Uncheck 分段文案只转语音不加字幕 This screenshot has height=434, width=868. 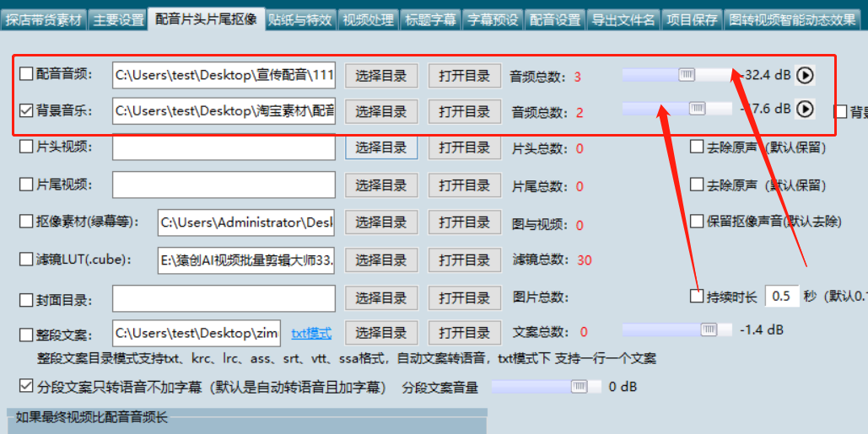(26, 386)
